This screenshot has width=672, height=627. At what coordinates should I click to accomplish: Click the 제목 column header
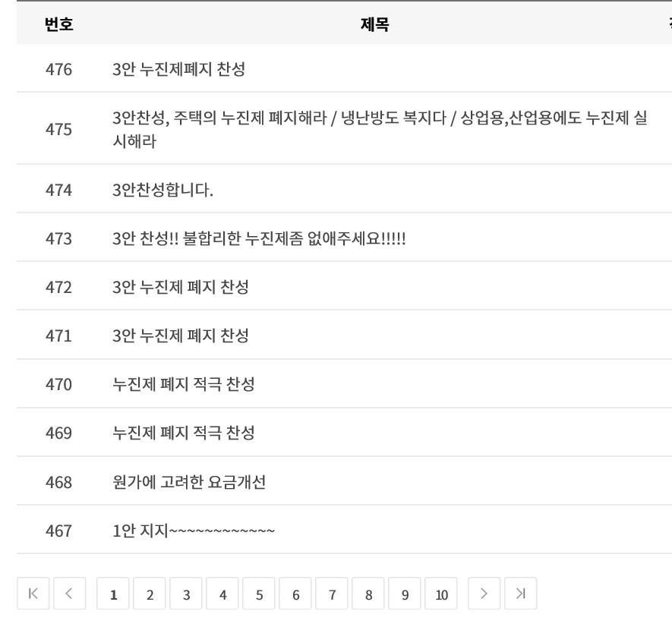coord(374,24)
